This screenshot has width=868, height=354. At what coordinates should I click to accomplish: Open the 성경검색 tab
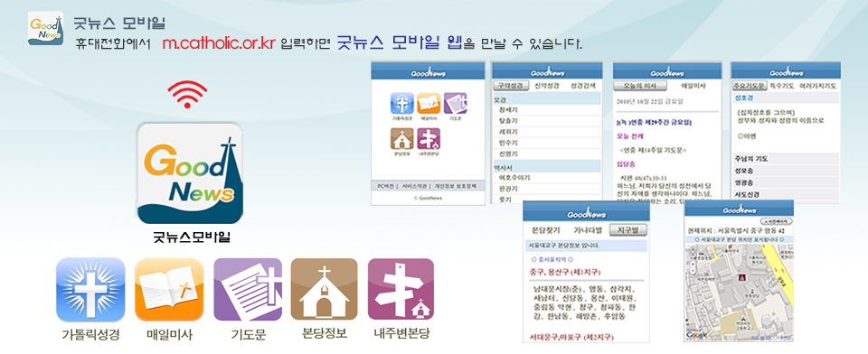583,86
